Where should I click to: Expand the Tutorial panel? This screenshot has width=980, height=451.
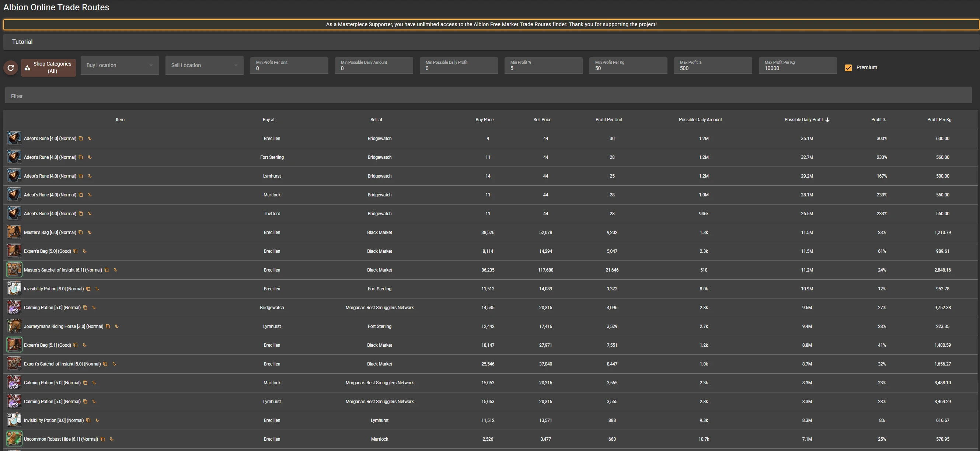tap(22, 42)
